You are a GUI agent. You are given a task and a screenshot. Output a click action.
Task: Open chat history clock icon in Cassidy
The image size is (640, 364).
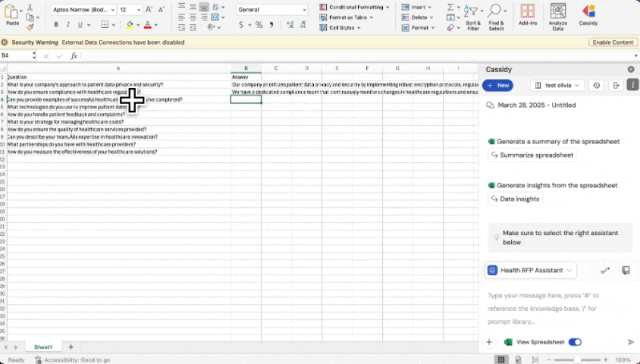tap(597, 85)
